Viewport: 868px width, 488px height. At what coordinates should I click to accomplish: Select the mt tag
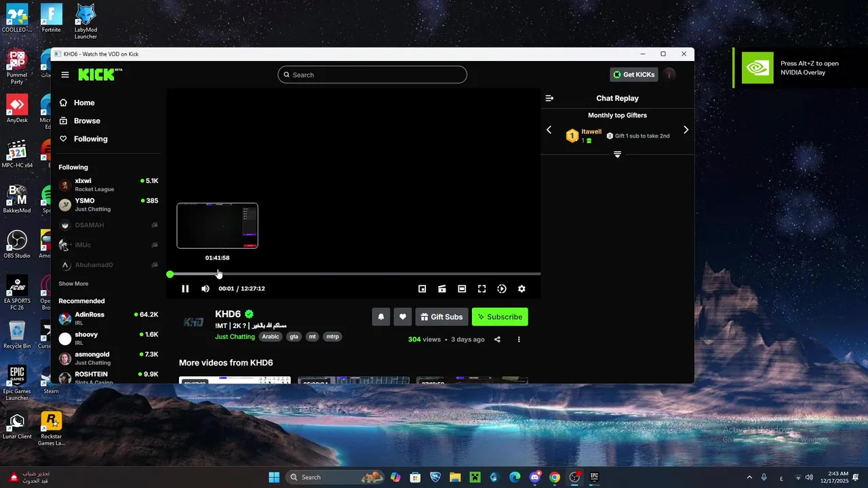pyautogui.click(x=312, y=337)
